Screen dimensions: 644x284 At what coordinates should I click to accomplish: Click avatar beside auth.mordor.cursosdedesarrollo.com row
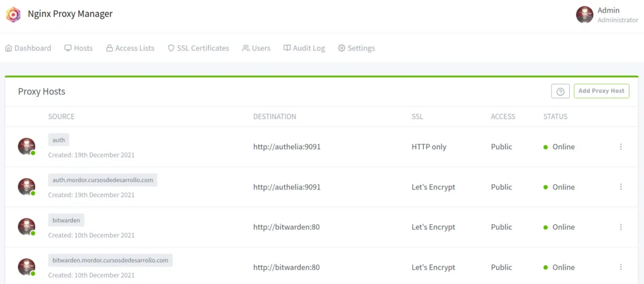coord(26,187)
